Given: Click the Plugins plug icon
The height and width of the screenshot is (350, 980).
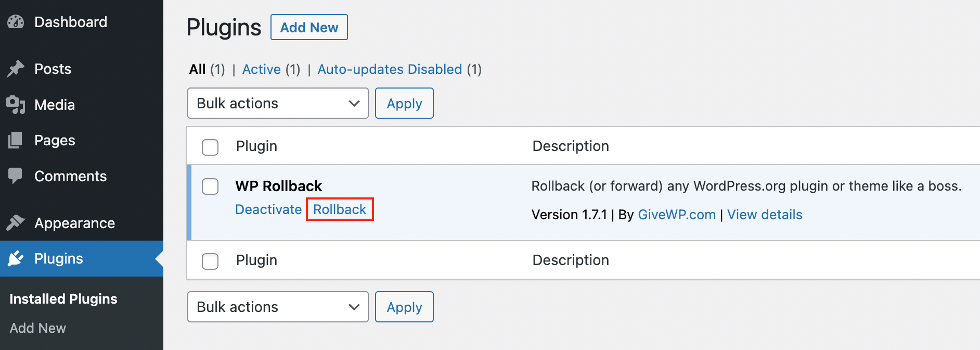Looking at the screenshot, I should (16, 258).
